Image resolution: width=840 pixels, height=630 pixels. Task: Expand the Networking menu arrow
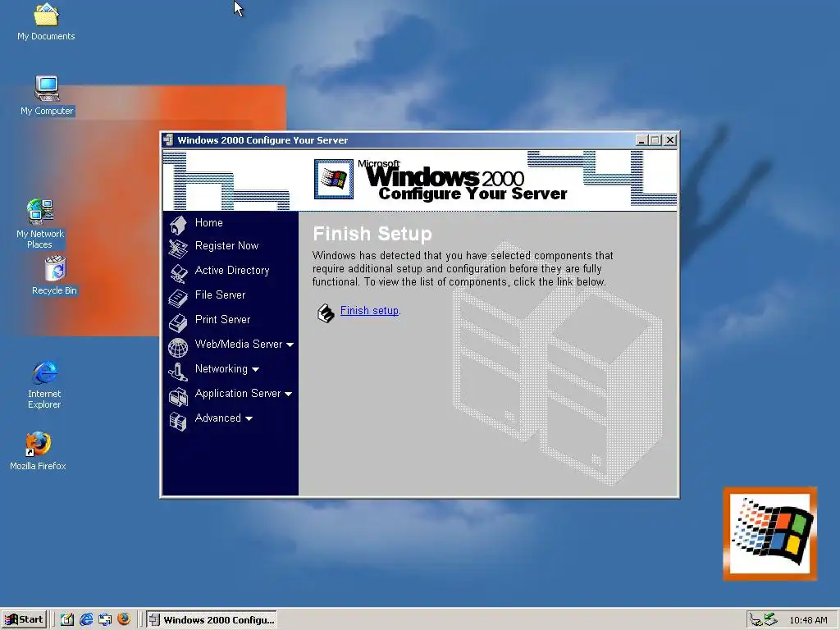[256, 369]
